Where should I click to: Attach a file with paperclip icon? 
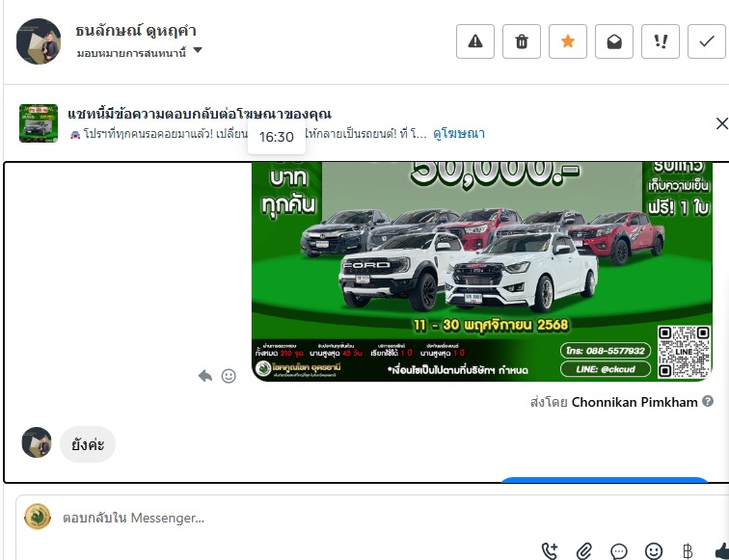[x=584, y=551]
